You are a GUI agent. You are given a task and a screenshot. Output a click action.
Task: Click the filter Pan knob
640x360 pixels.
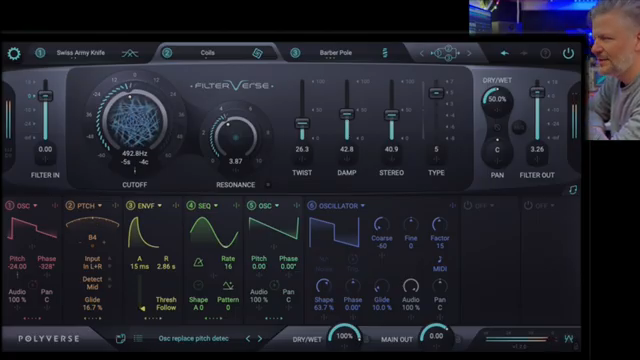click(497, 150)
